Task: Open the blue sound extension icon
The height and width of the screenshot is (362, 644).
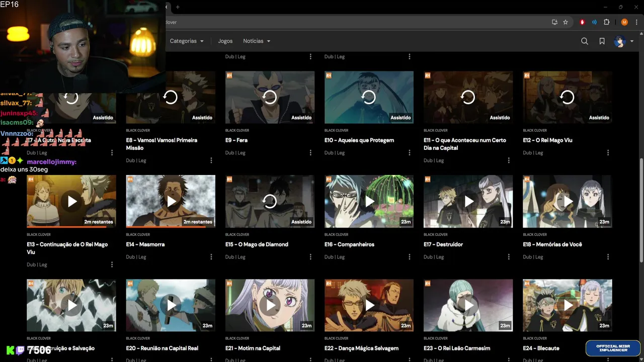Action: coord(594,22)
